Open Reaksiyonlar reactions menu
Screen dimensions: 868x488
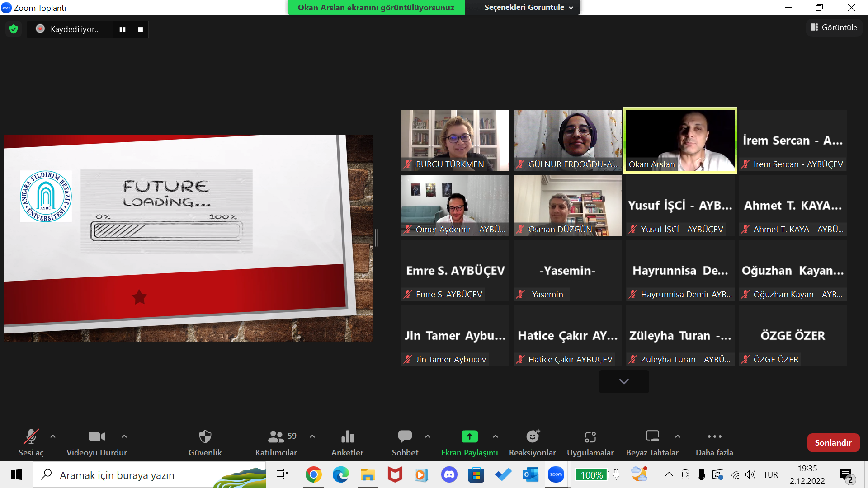tap(532, 437)
